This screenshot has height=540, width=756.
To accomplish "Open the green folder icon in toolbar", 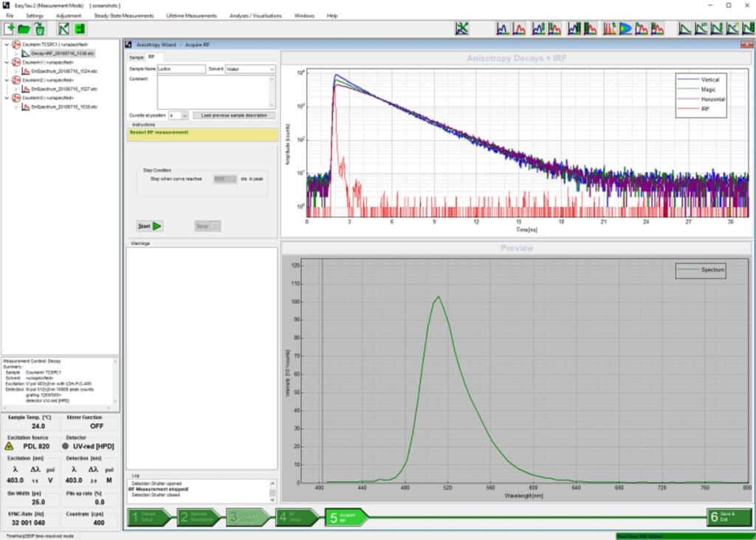I will pyautogui.click(x=24, y=29).
